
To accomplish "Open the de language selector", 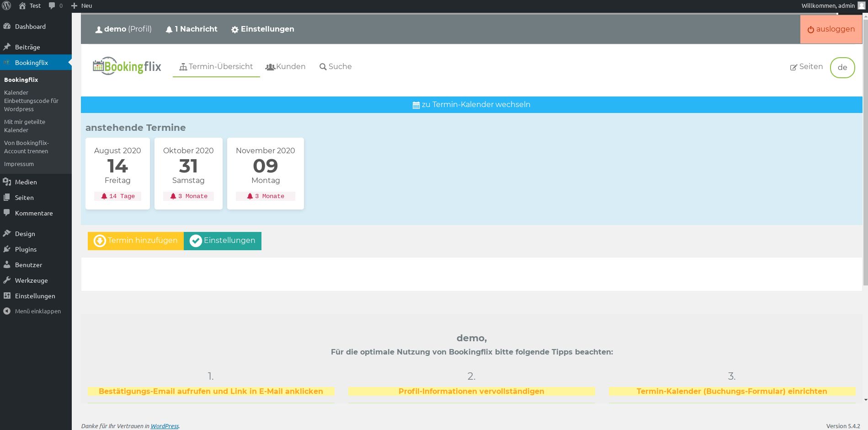I will (x=842, y=67).
